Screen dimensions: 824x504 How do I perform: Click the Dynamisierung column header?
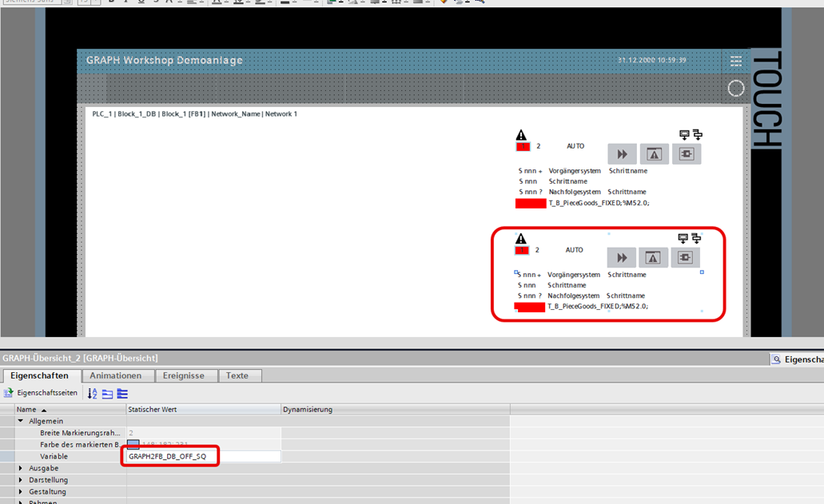pos(395,410)
